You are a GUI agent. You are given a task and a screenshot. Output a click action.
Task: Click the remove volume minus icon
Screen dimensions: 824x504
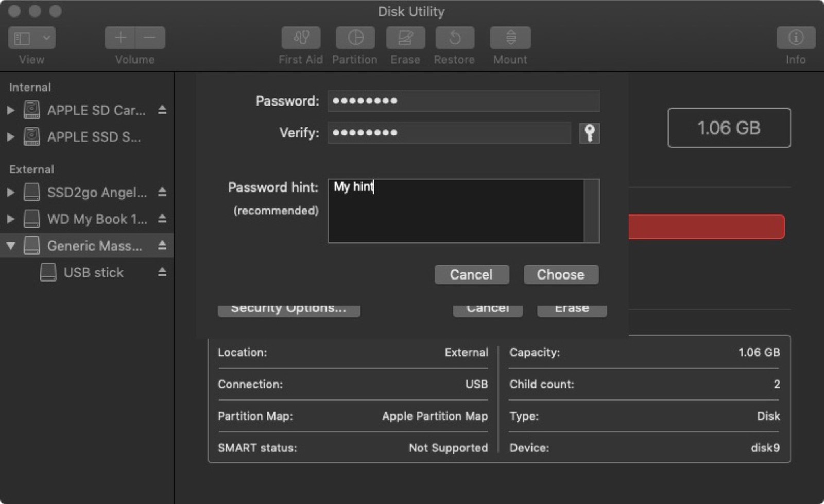tap(150, 38)
